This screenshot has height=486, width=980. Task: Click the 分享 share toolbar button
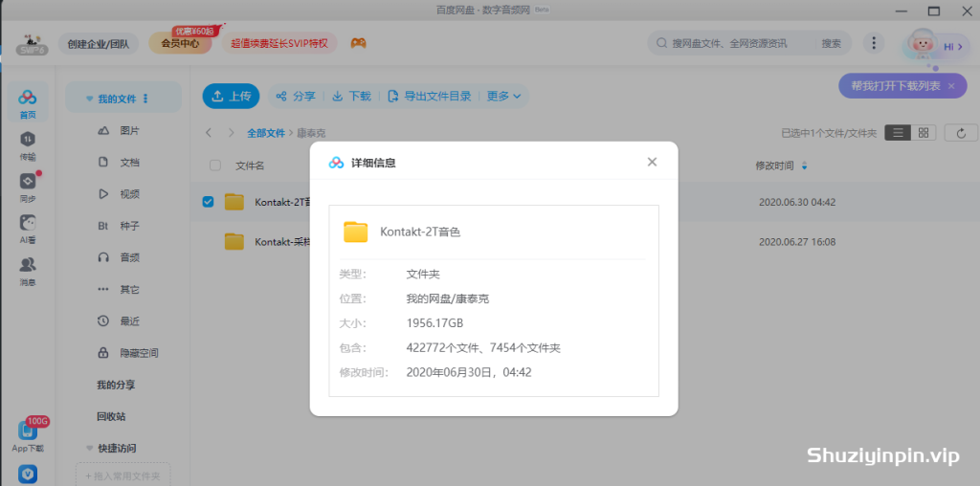(296, 97)
